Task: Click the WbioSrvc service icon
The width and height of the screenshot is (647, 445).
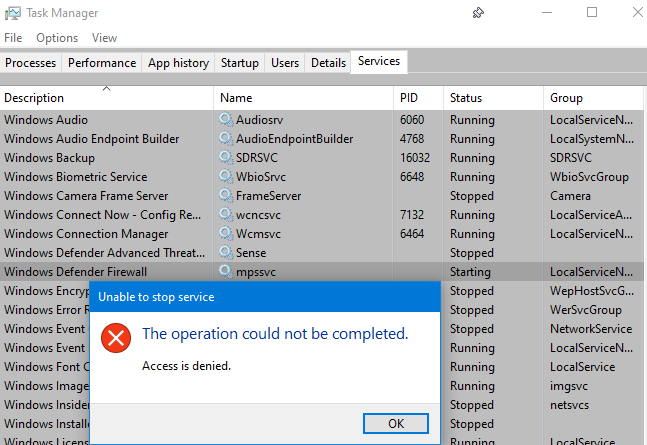Action: click(x=226, y=177)
